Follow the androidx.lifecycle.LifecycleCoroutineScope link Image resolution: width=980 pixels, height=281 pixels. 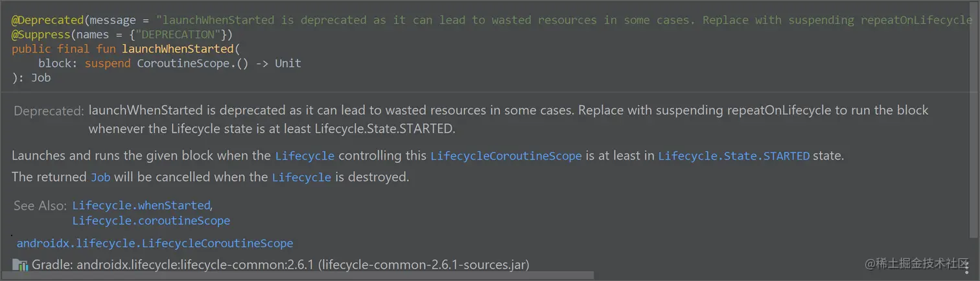click(x=155, y=243)
